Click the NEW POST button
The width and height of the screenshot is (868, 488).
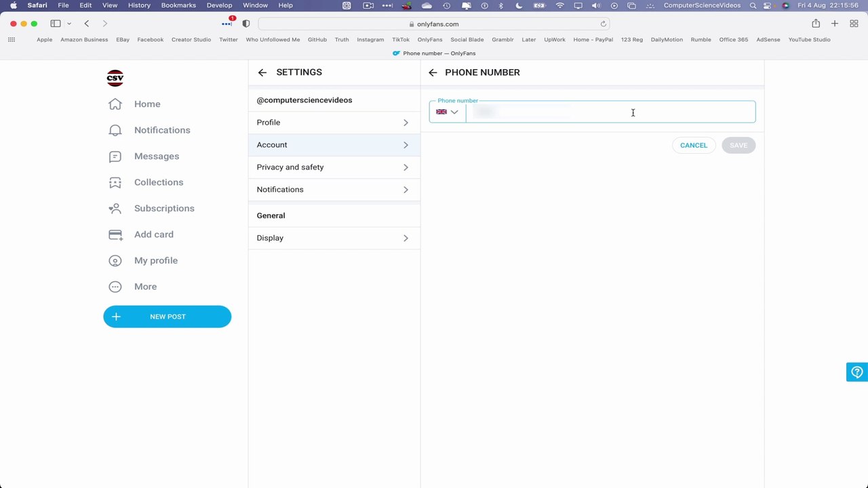(x=167, y=317)
